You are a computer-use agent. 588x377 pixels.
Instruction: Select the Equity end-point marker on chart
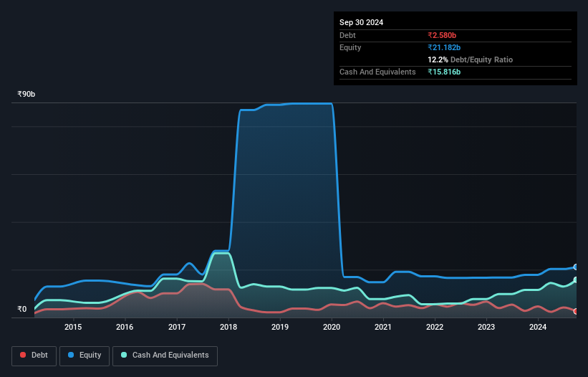[x=576, y=267]
